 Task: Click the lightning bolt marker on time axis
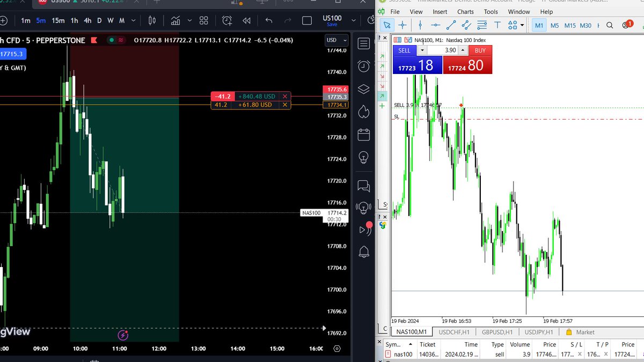[122, 336]
